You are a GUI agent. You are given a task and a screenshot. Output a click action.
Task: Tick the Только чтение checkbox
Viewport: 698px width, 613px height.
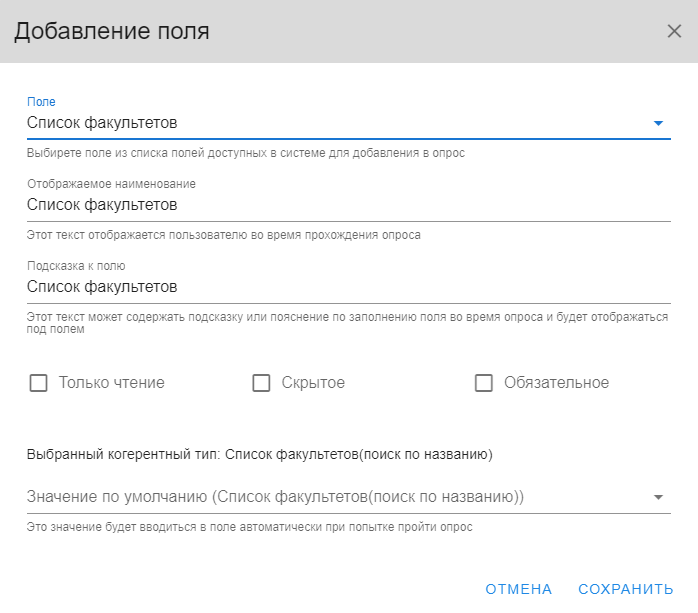[x=38, y=383]
